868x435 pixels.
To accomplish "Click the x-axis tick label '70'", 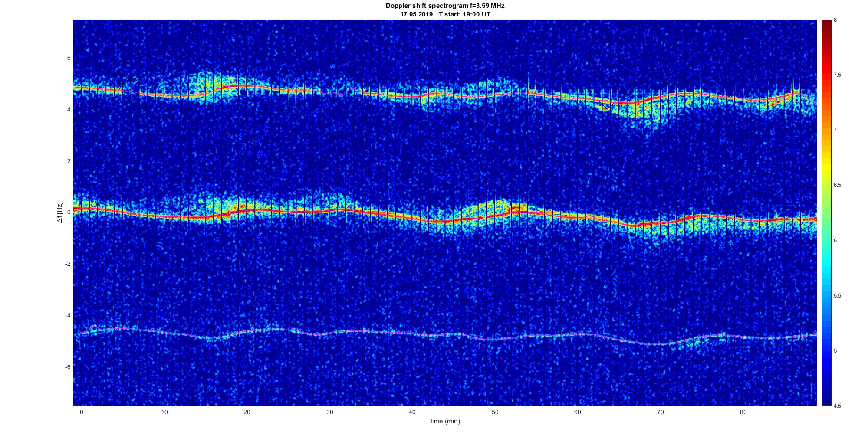I will 660,412.
